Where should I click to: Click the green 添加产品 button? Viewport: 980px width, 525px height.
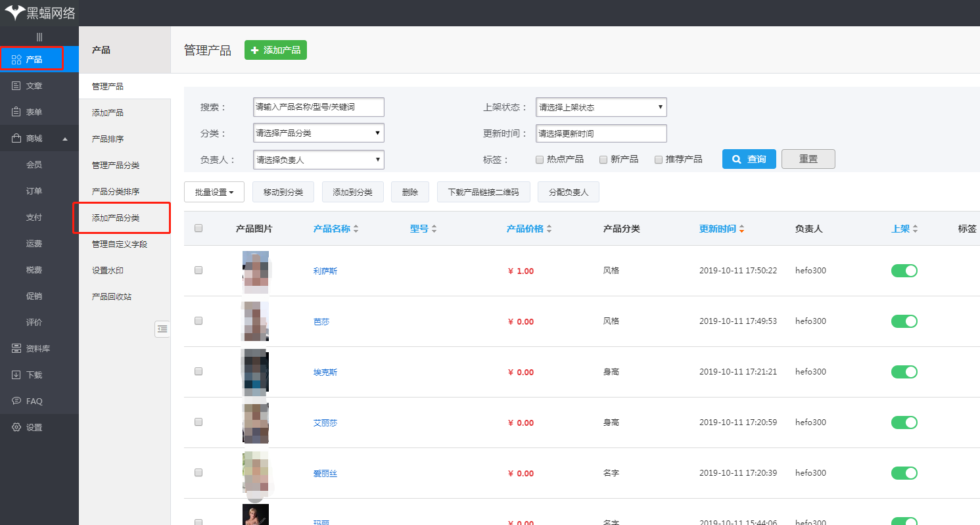click(x=275, y=50)
